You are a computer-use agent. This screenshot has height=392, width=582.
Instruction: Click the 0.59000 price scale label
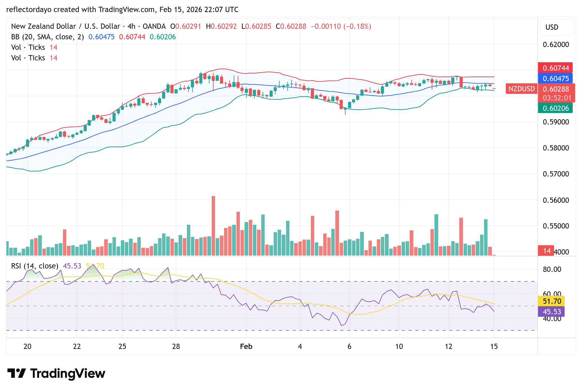coord(556,122)
